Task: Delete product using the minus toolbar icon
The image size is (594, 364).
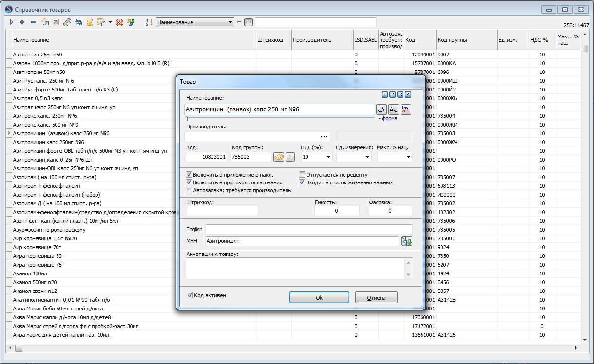Action: point(33,22)
